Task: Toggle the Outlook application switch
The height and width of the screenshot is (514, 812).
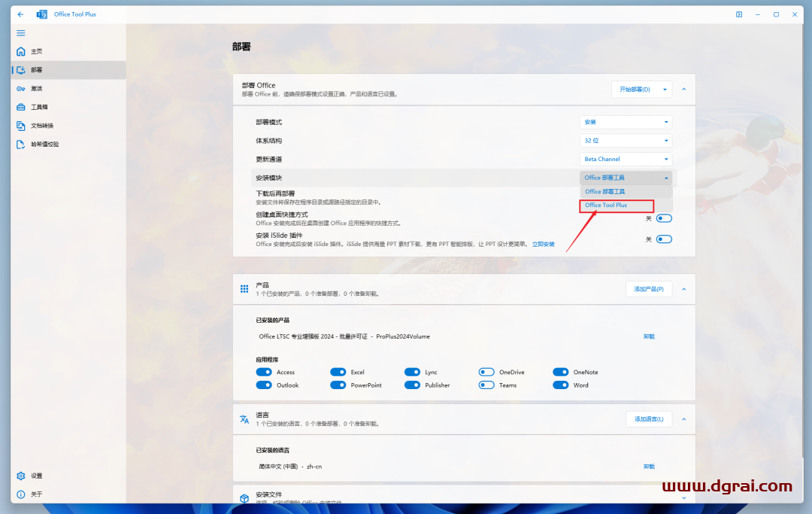Action: [x=264, y=385]
